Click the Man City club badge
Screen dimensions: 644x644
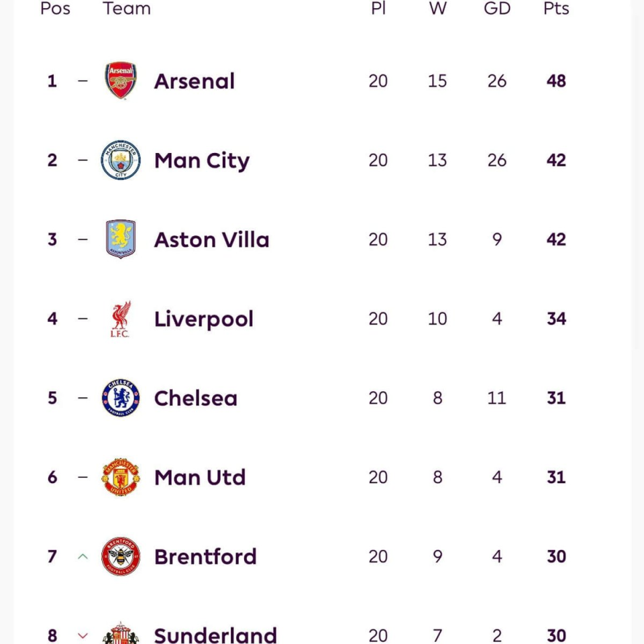coord(121,160)
